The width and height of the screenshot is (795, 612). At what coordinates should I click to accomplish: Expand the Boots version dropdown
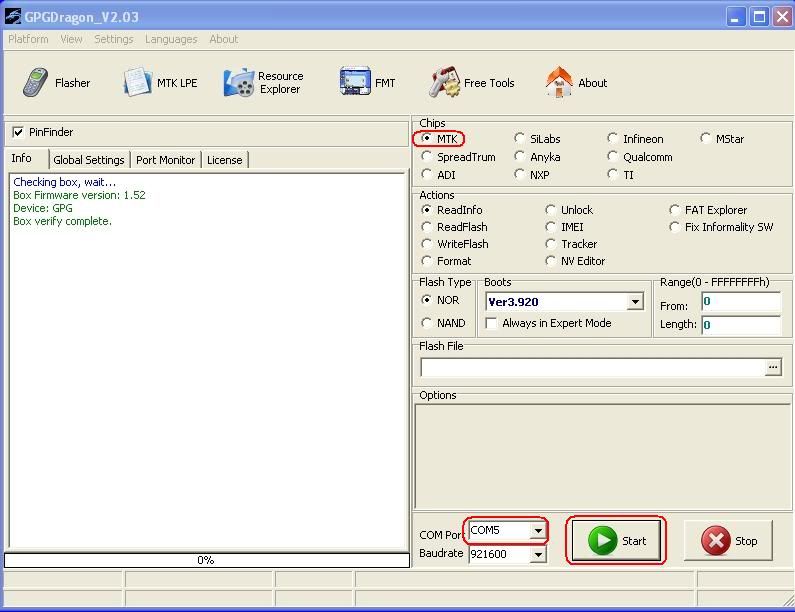click(635, 302)
